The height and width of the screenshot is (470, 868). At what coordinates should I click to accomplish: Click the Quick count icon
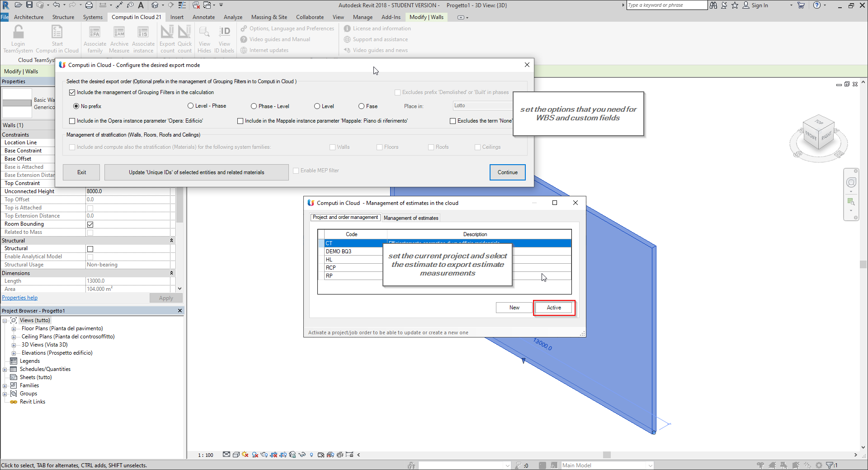tap(184, 33)
